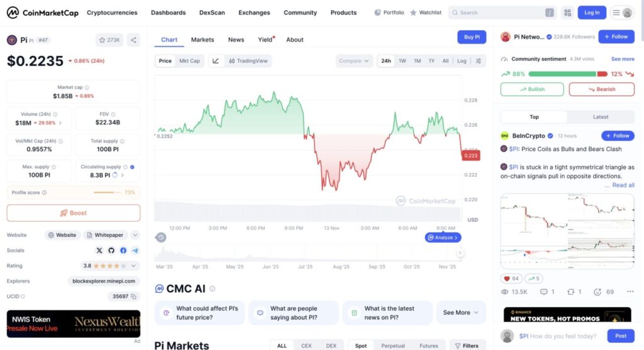Click the Buy PI button

[x=471, y=37]
